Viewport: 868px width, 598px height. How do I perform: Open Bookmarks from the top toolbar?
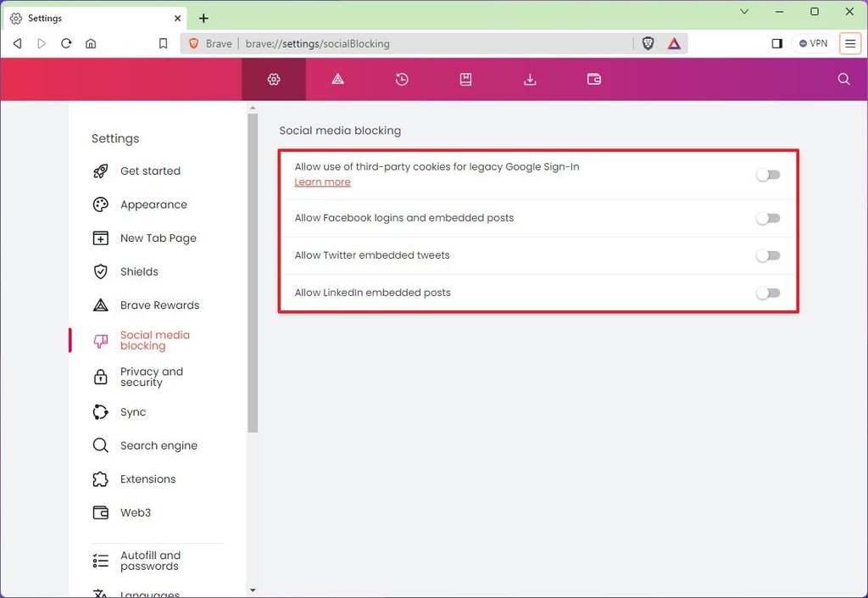465,79
